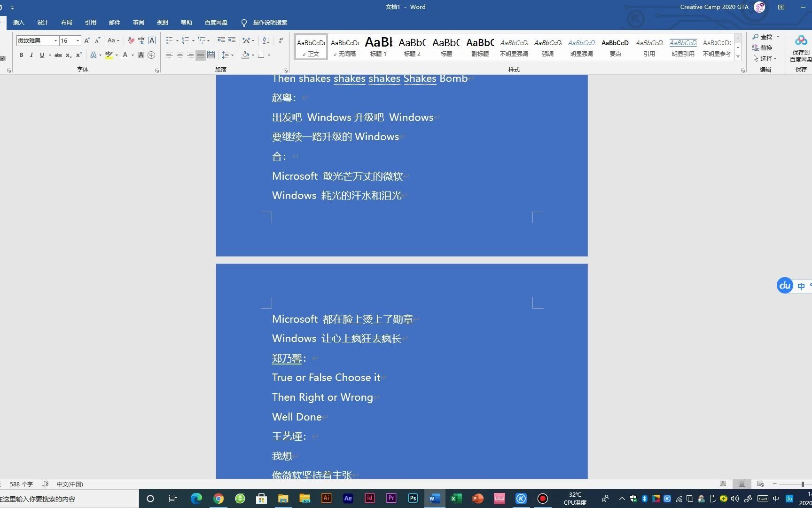Apply yellow text highlight
The image size is (812, 508).
pyautogui.click(x=109, y=55)
